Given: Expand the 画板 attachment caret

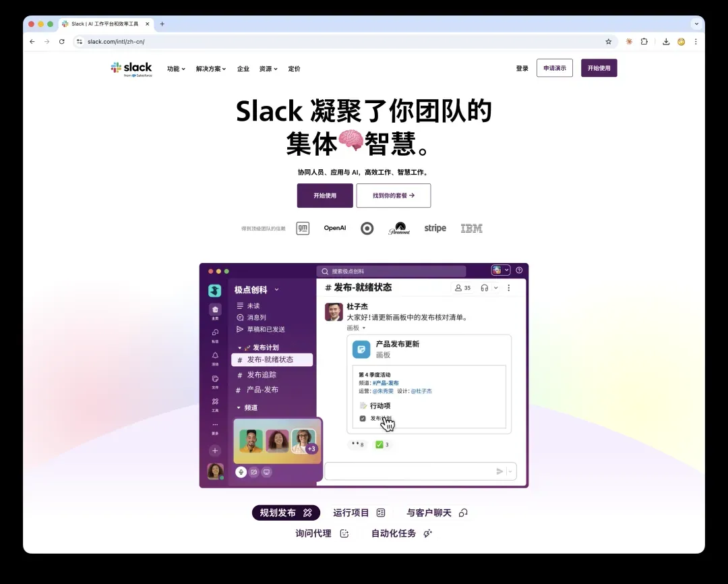Looking at the screenshot, I should [x=364, y=328].
